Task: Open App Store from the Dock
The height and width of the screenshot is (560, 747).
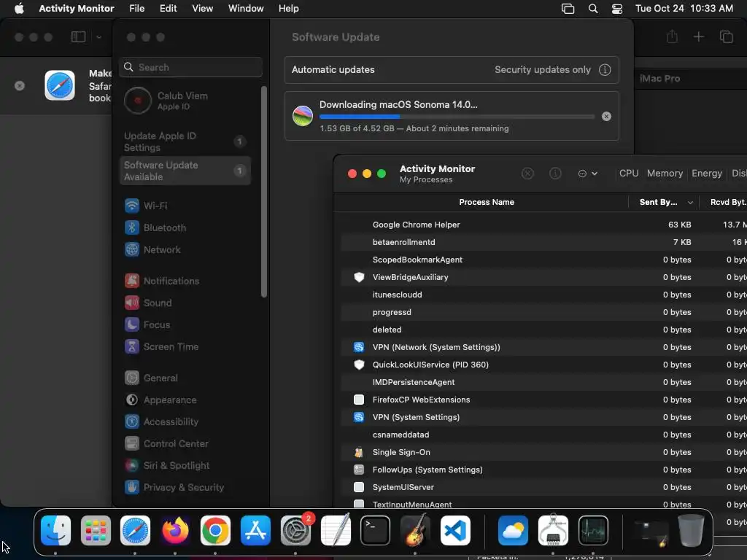Action: (255, 530)
